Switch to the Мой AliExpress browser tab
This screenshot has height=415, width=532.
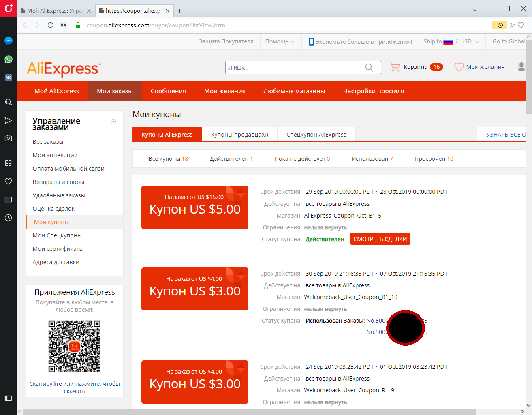click(x=56, y=11)
